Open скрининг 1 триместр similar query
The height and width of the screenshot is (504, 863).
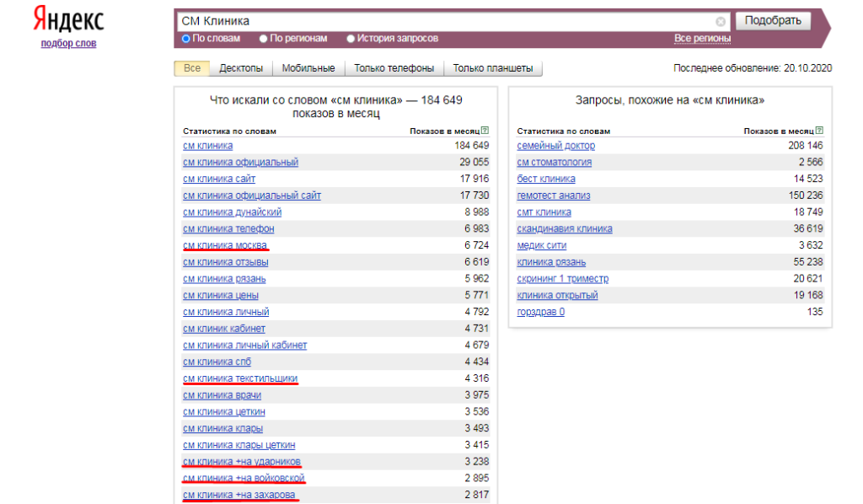(562, 278)
